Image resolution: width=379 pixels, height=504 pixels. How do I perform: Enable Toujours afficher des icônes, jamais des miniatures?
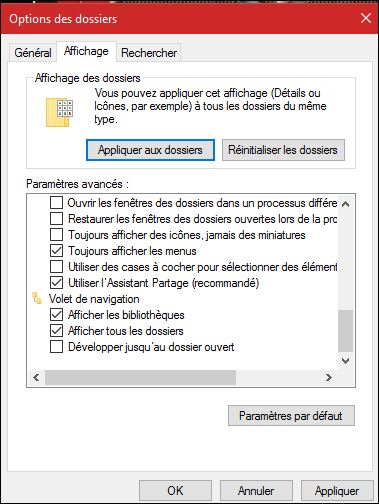coord(56,235)
